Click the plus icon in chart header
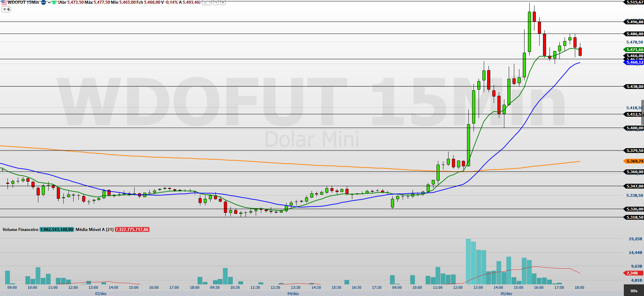 click(223, 2)
